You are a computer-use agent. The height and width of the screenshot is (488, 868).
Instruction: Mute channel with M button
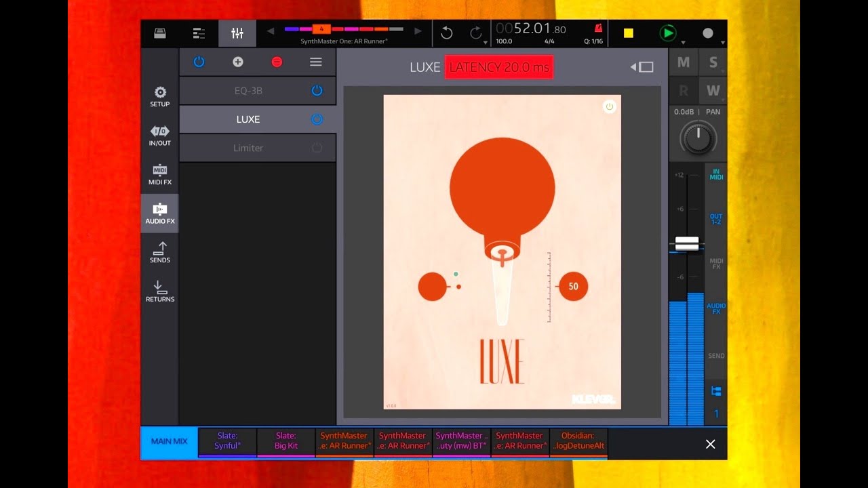coord(684,62)
